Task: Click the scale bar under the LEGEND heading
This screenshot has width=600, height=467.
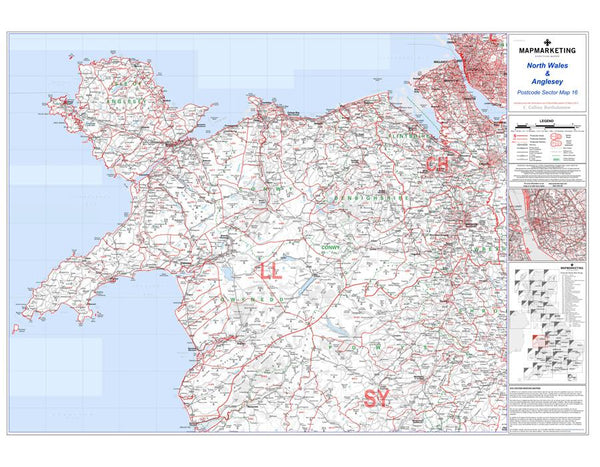Action: coord(547,126)
